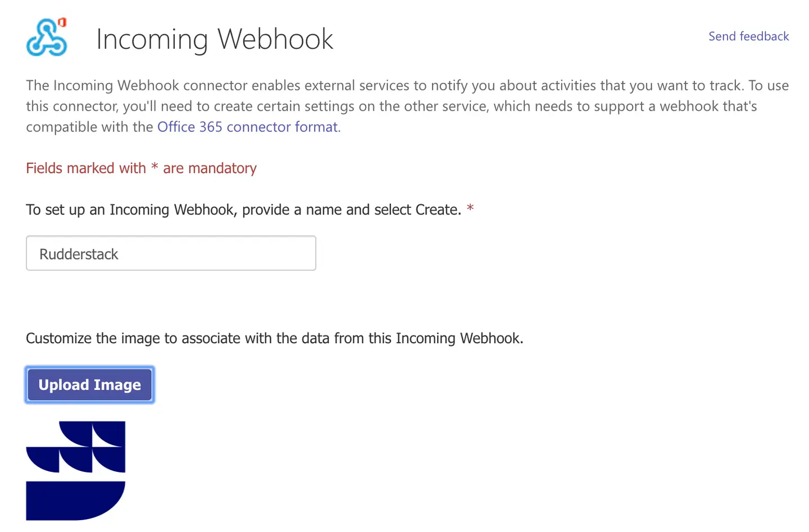Select the text Rudderstack in the input
The image size is (809, 532).
(79, 253)
